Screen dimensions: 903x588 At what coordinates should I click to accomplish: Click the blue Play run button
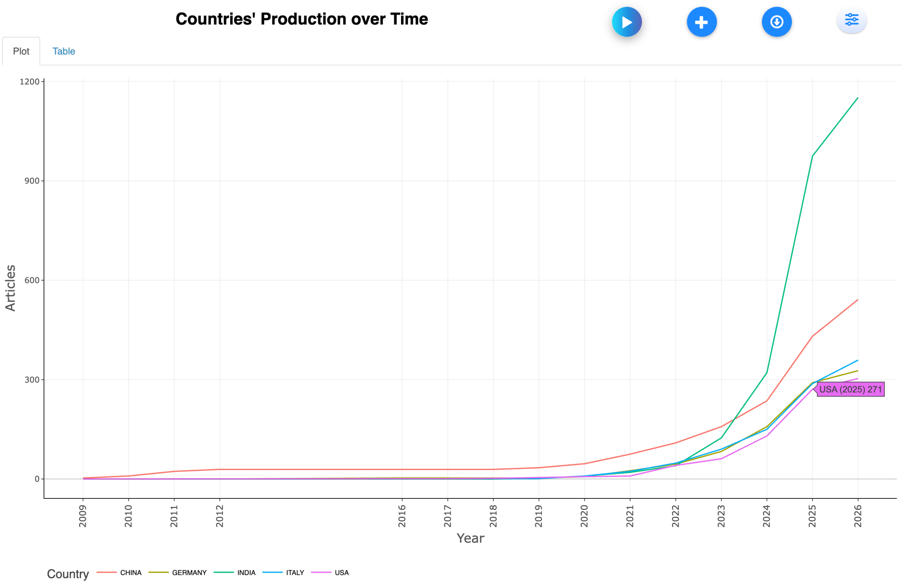[x=626, y=22]
